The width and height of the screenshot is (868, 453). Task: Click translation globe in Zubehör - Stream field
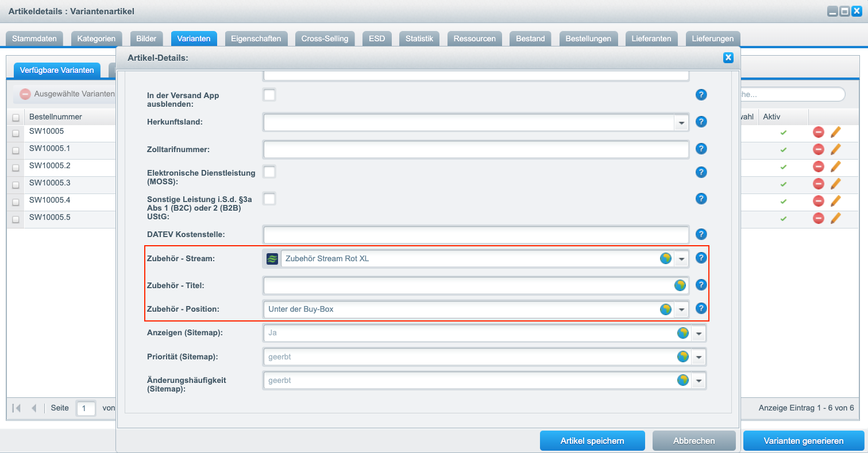point(666,258)
